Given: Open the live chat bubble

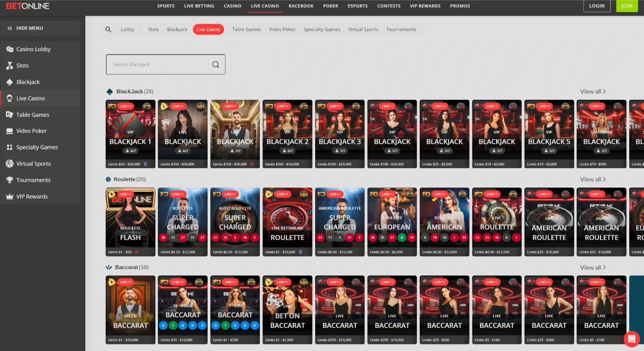Looking at the screenshot, I should click(632, 339).
